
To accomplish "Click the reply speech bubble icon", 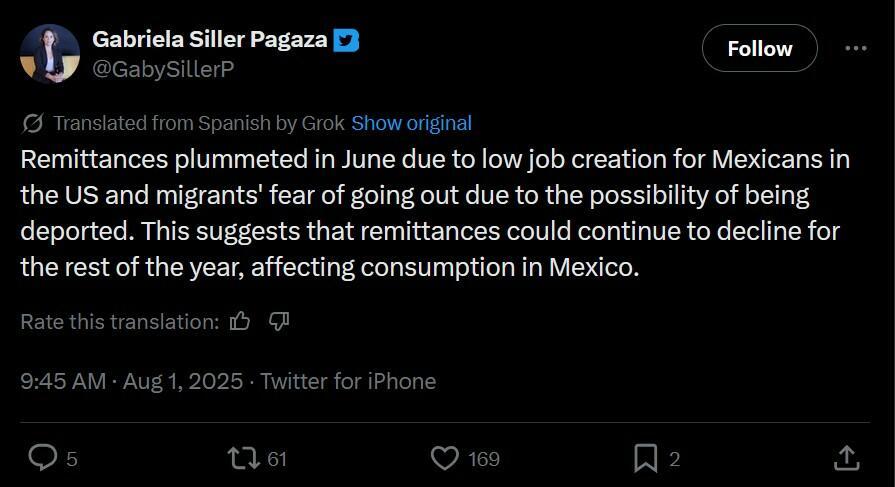I will [43, 458].
